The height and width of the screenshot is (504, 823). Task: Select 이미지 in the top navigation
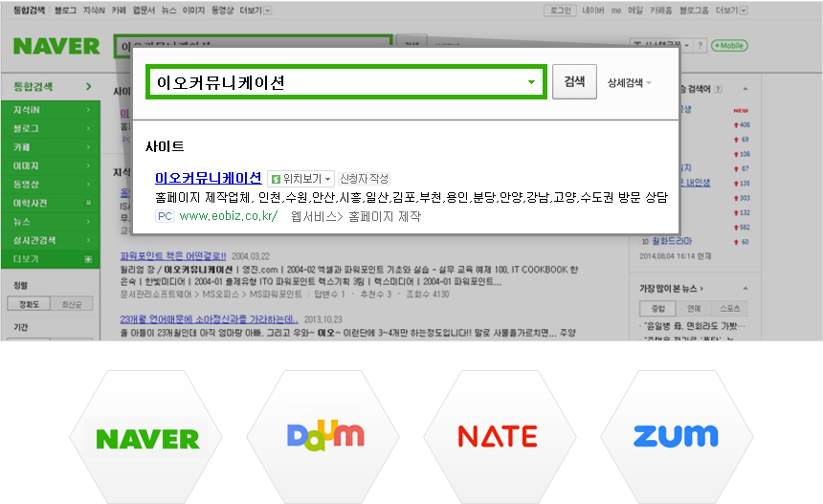coord(193,10)
